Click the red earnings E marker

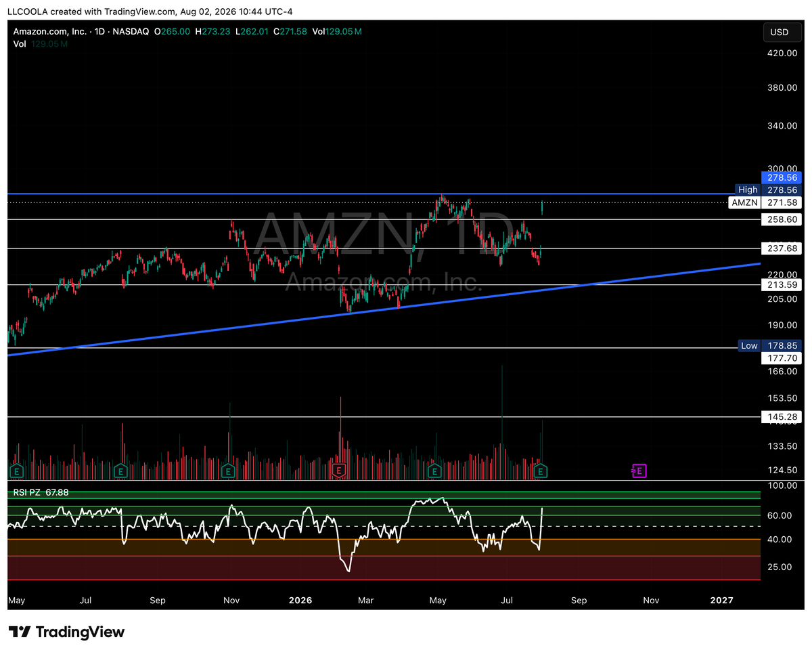339,470
